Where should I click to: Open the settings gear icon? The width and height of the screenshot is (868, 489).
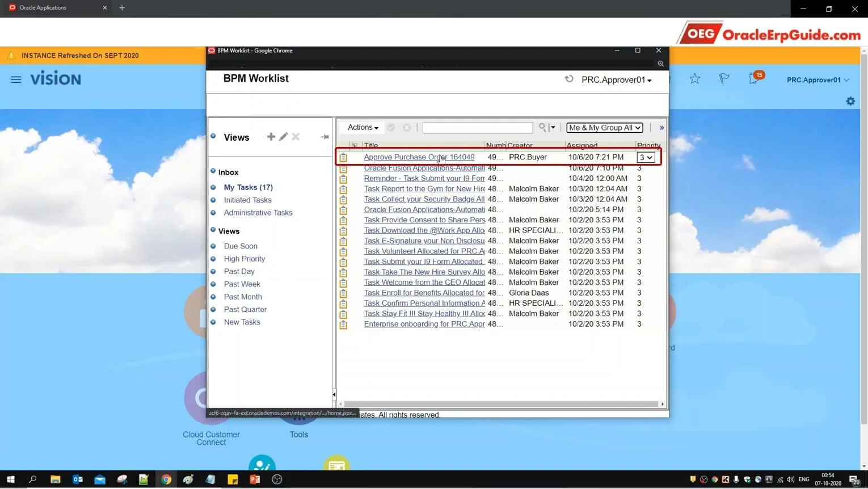[850, 101]
